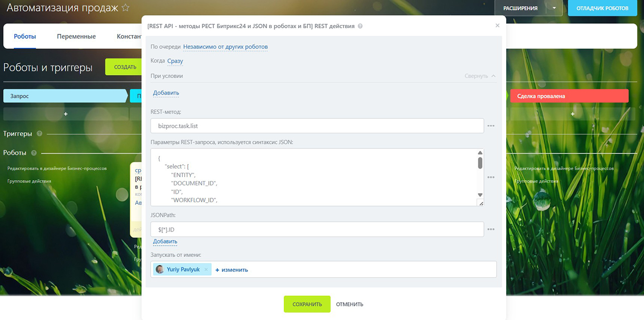Click Групповые действия under Запрос column
The height and width of the screenshot is (320, 644).
[x=29, y=181]
